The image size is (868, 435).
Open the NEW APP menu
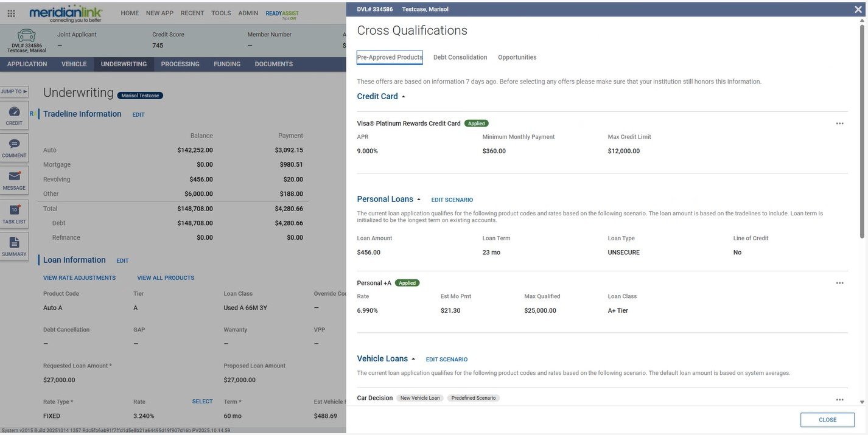(160, 13)
